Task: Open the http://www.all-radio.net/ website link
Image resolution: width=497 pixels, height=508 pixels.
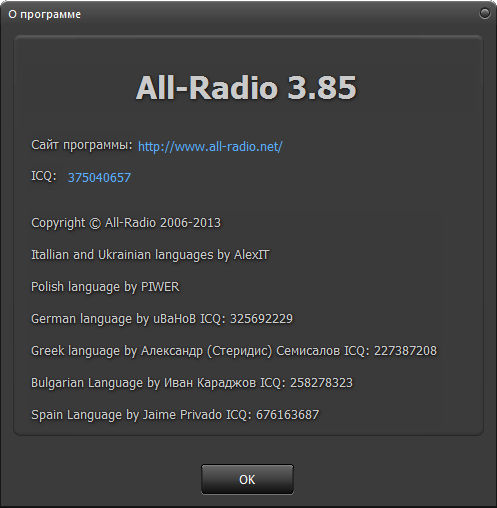Action: 210,146
